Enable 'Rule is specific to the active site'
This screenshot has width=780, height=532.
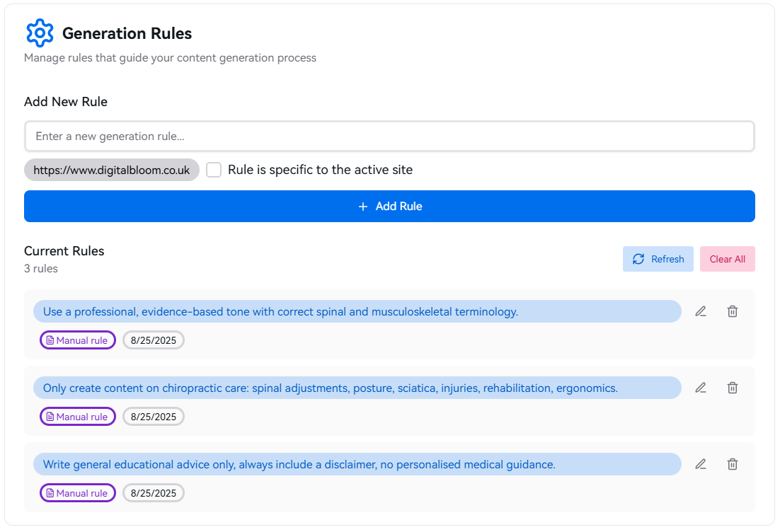[x=214, y=170]
